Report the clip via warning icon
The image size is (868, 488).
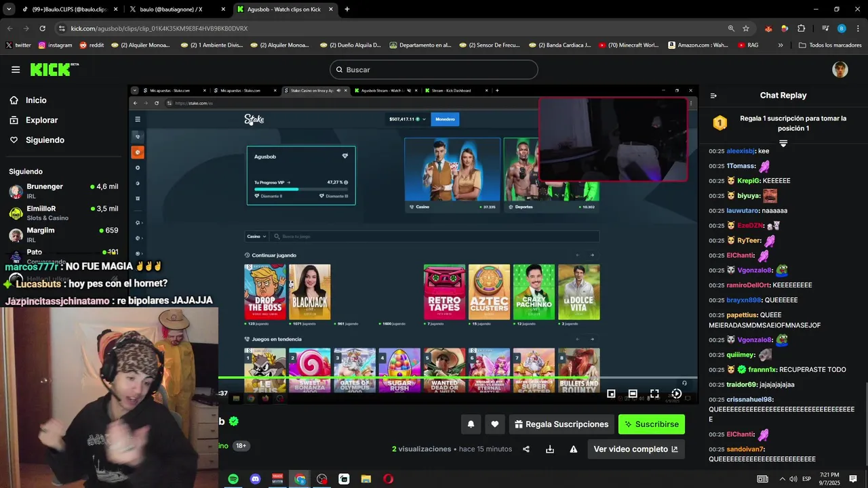click(x=574, y=449)
